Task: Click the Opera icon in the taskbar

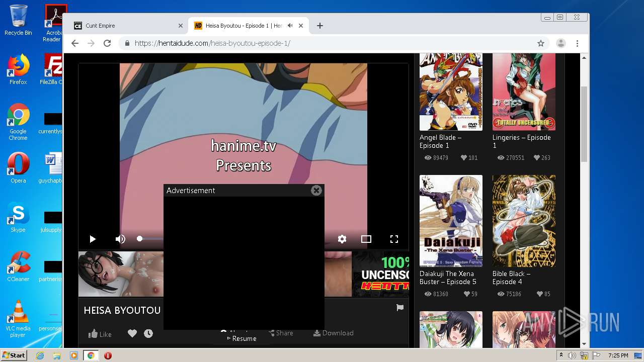Action: 108,355
